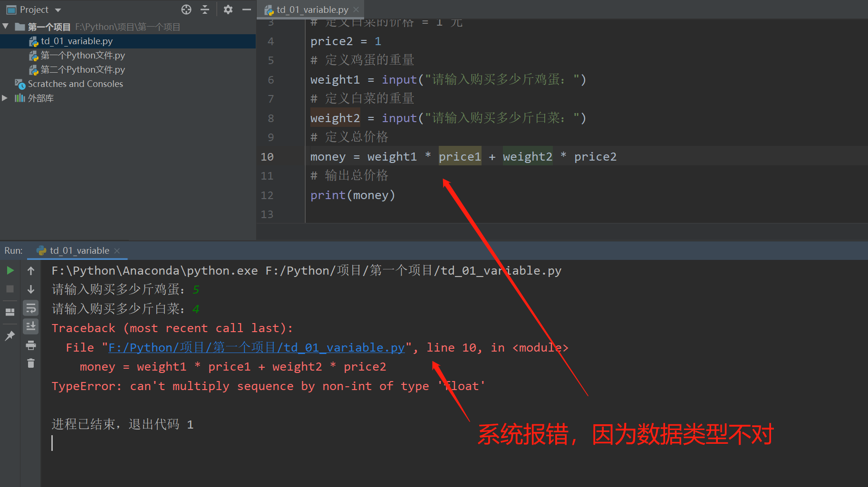The image size is (868, 487).
Task: Toggle the pin tab icon
Action: 10,336
